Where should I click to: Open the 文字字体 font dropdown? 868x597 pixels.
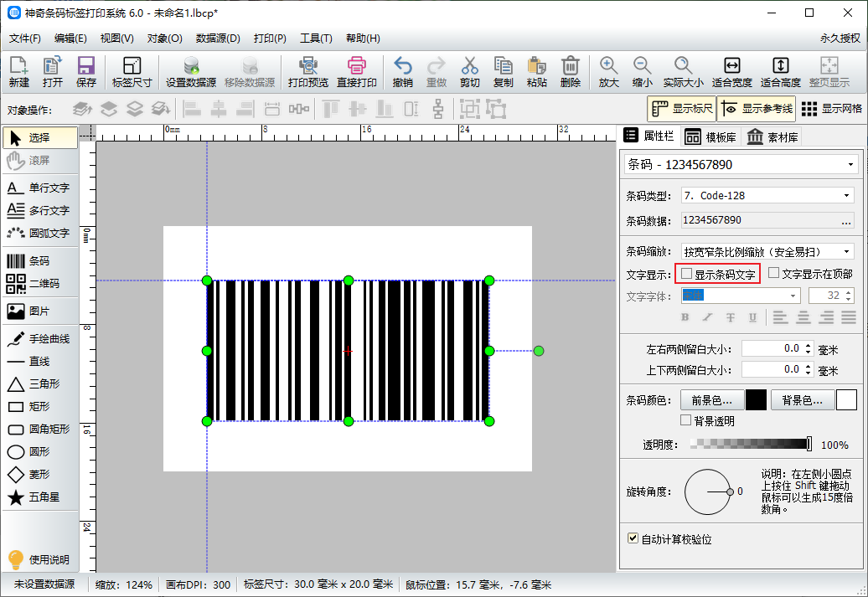point(793,296)
